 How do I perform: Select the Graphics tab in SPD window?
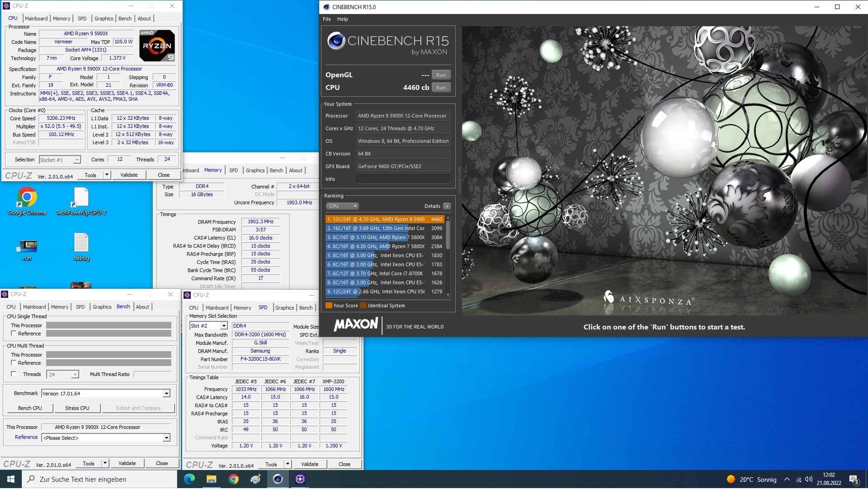[x=285, y=308]
